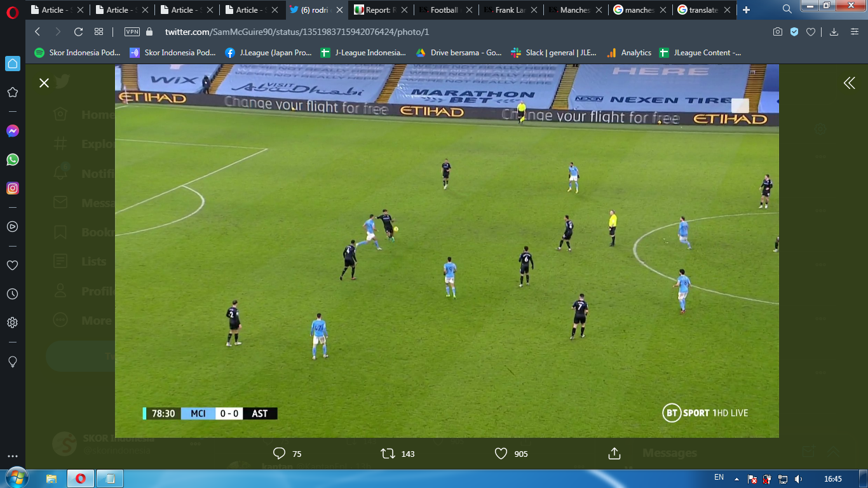Switch to the Frank Lan tab
The height and width of the screenshot is (488, 868).
click(510, 10)
